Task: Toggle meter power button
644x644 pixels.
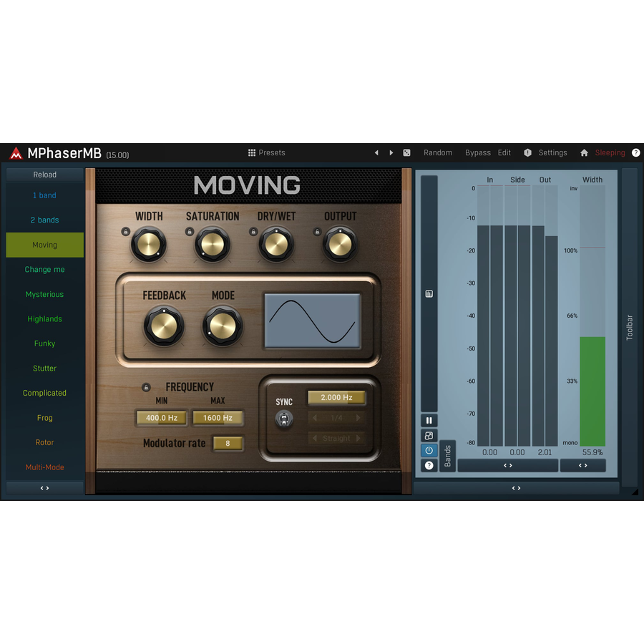Action: coord(429,451)
